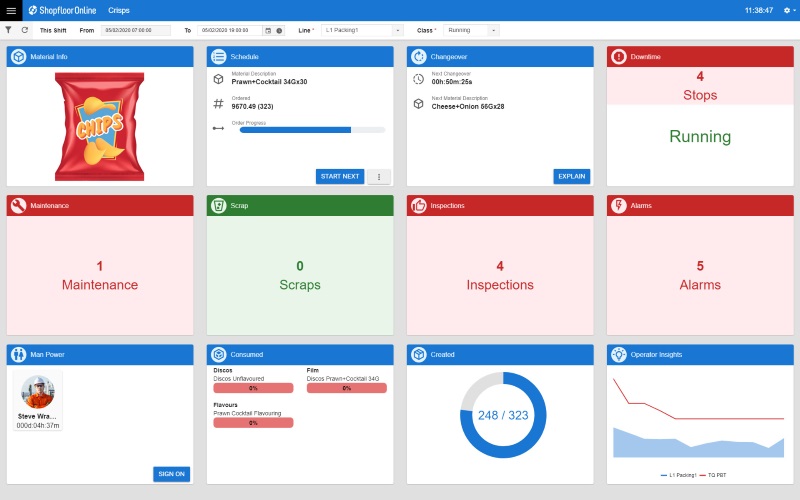Click the 00h:50m:25s changeover time
The width and height of the screenshot is (800, 500).
pyautogui.click(x=452, y=82)
